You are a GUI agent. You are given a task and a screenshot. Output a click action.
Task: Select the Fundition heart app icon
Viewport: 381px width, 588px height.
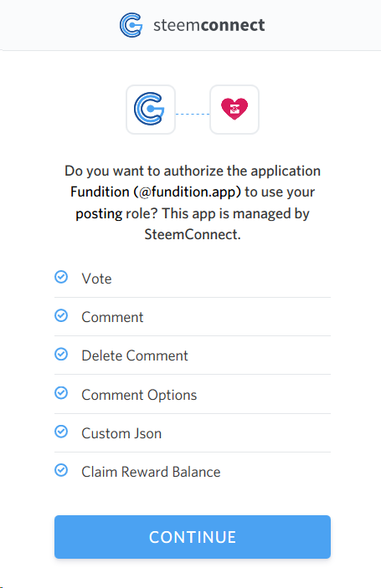coord(234,109)
